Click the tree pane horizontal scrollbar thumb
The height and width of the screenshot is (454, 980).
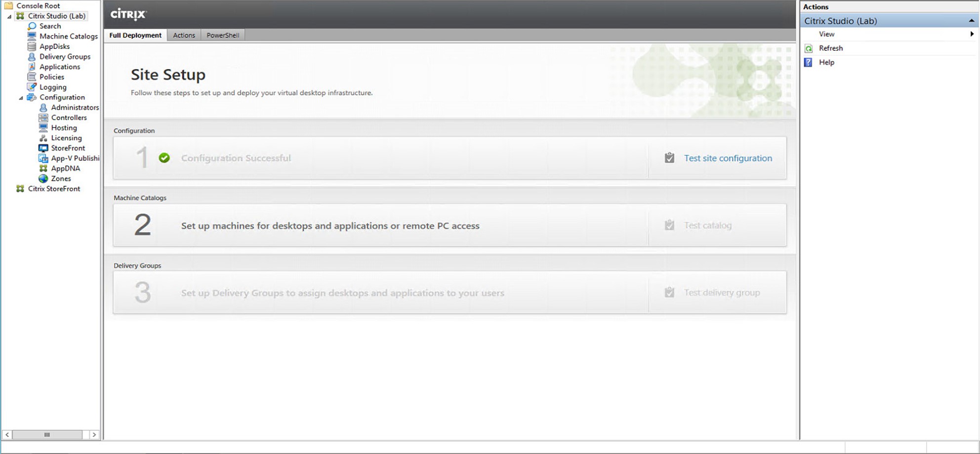pos(47,435)
